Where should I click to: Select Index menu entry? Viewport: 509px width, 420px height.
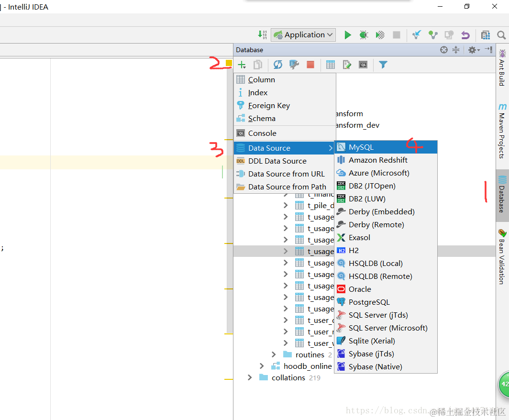coord(285,92)
